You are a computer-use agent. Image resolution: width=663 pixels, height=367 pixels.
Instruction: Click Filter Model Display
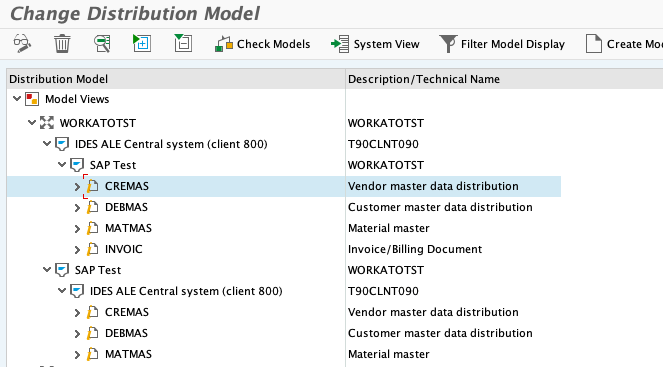[x=502, y=44]
